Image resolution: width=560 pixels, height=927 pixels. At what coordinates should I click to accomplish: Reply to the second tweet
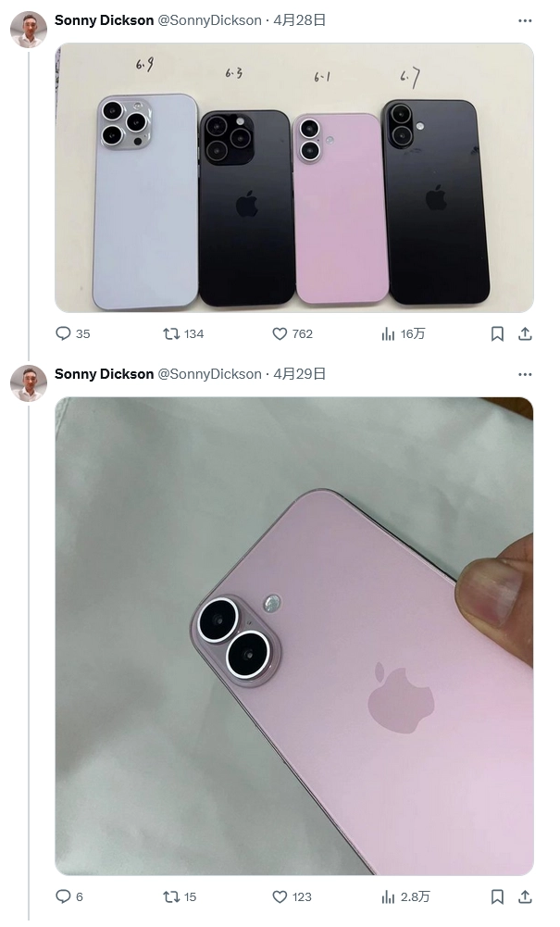click(x=62, y=896)
